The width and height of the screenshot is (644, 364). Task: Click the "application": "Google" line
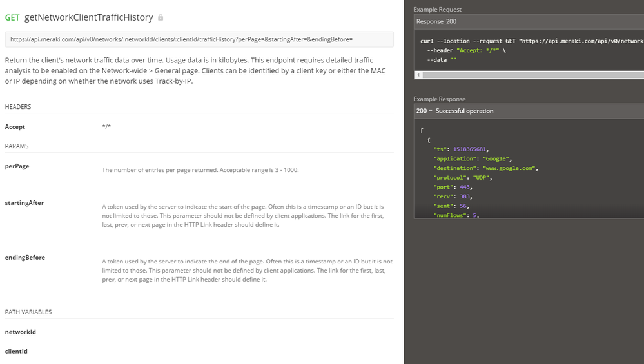[x=473, y=159]
